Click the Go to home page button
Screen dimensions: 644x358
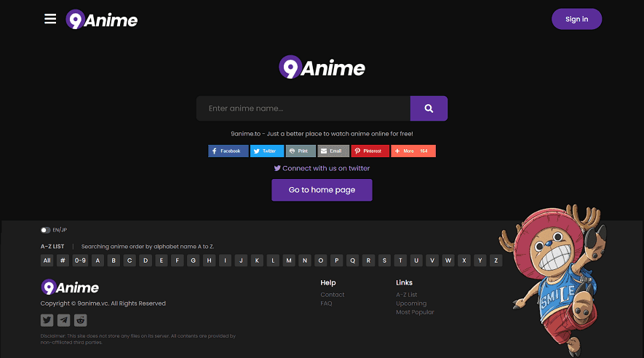tap(322, 190)
